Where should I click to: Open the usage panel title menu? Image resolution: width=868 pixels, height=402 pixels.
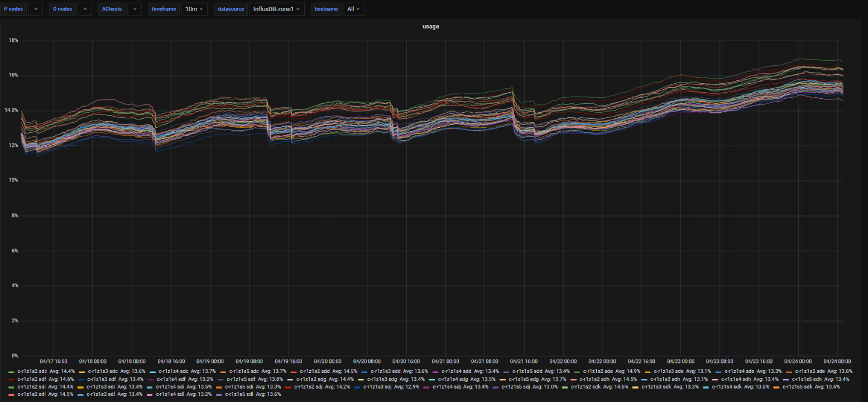pos(430,26)
